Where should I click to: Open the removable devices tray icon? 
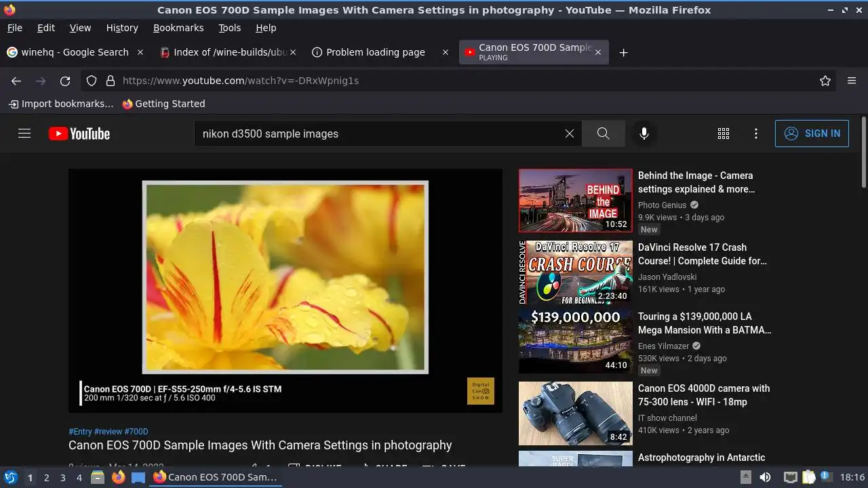(745, 477)
